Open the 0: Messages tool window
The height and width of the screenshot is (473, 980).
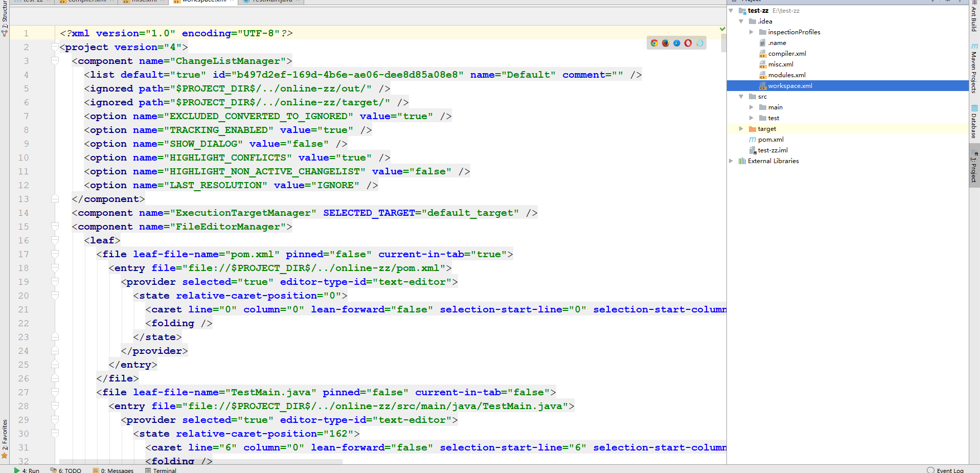coord(113,470)
